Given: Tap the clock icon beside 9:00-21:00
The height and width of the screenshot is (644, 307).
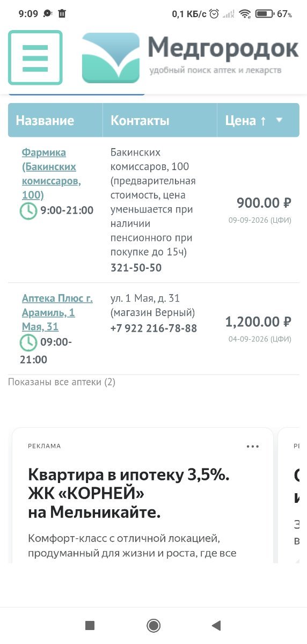Looking at the screenshot, I should point(28,210).
